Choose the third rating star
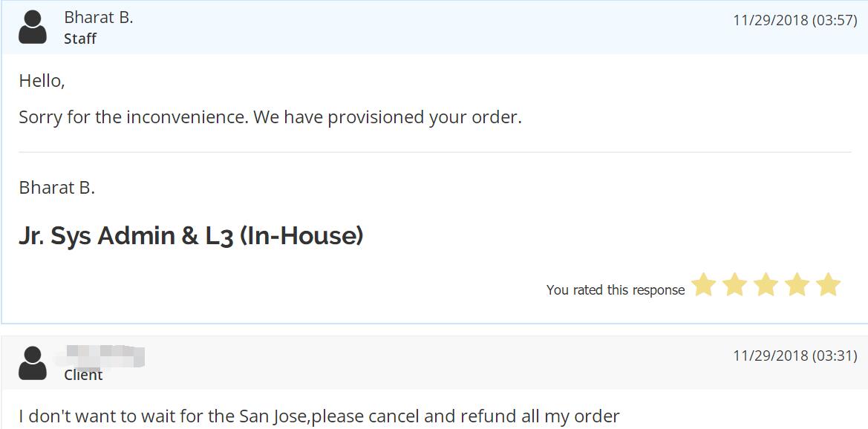This screenshot has width=868, height=429. (x=766, y=285)
